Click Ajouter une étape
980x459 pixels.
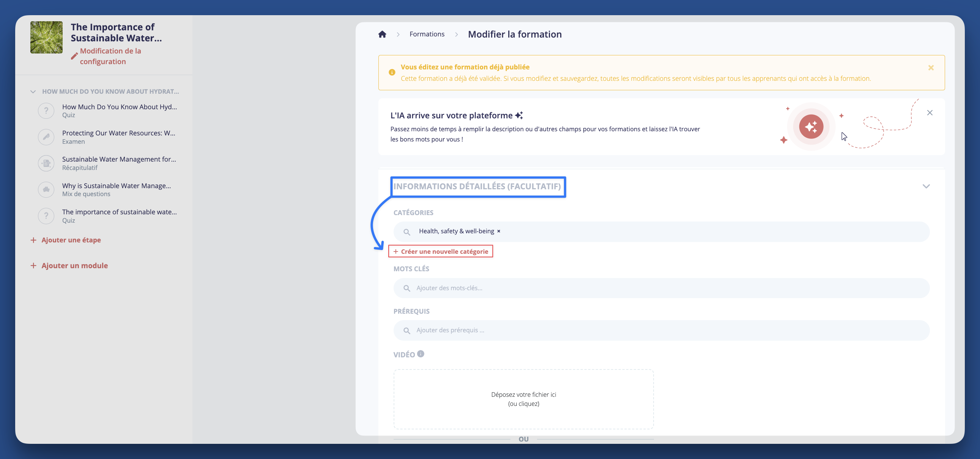(x=71, y=240)
